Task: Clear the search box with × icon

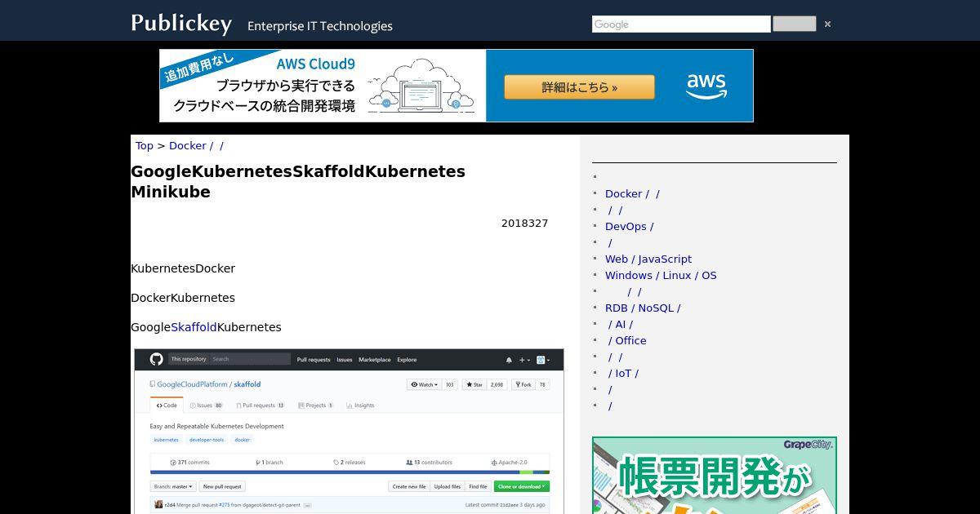Action: (827, 24)
